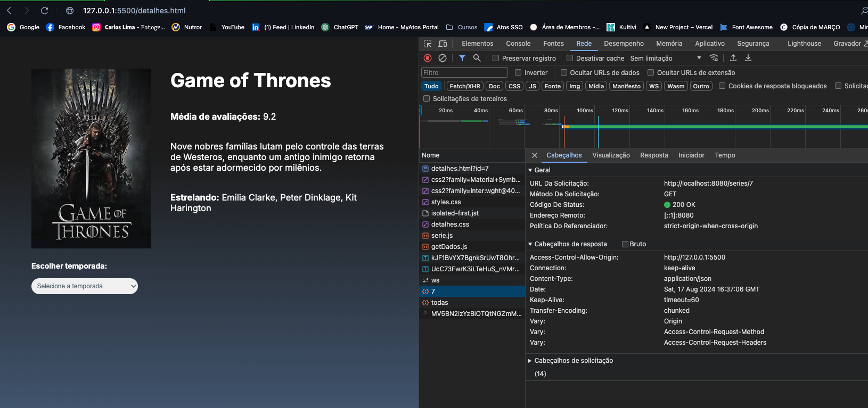The height and width of the screenshot is (408, 868).
Task: Filter requests by WS type
Action: (x=654, y=86)
